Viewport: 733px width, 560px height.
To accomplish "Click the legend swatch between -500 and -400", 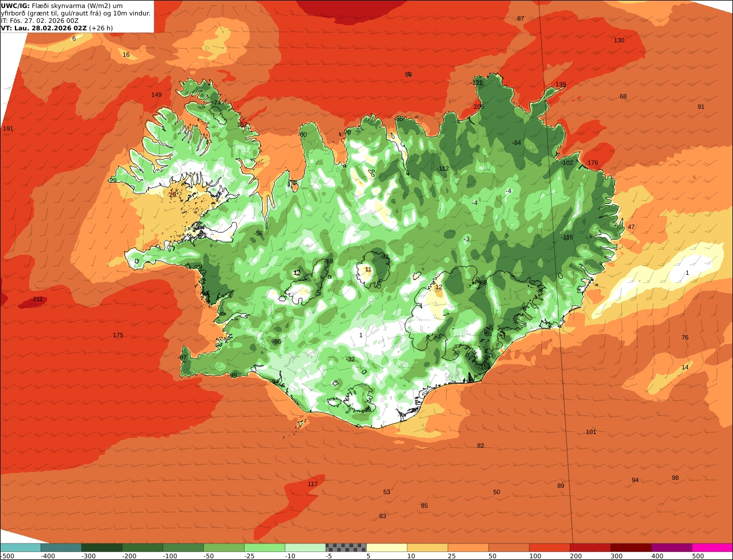I will 20,547.
